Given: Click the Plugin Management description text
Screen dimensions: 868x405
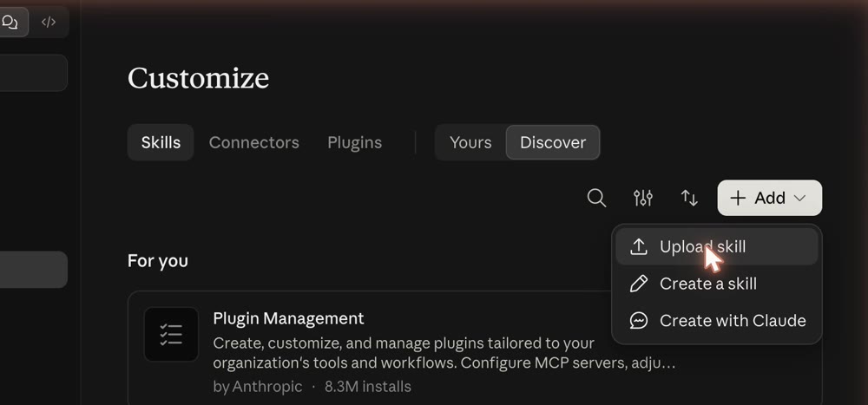Looking at the screenshot, I should 444,353.
